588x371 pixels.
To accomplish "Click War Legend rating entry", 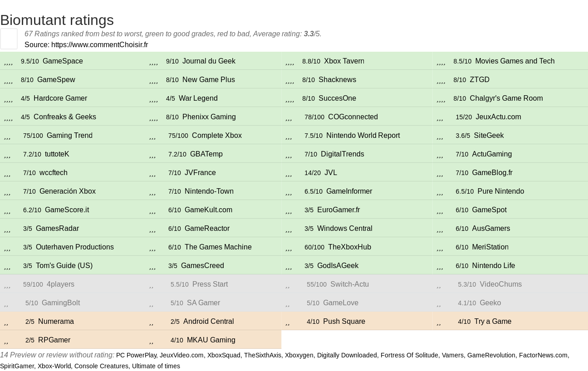I will point(198,98).
